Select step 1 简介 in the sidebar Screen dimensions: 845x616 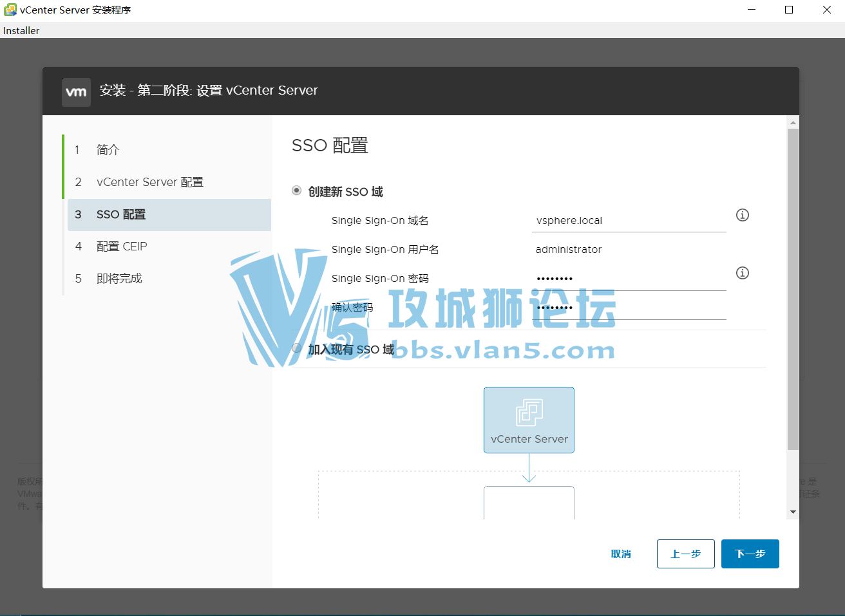106,150
